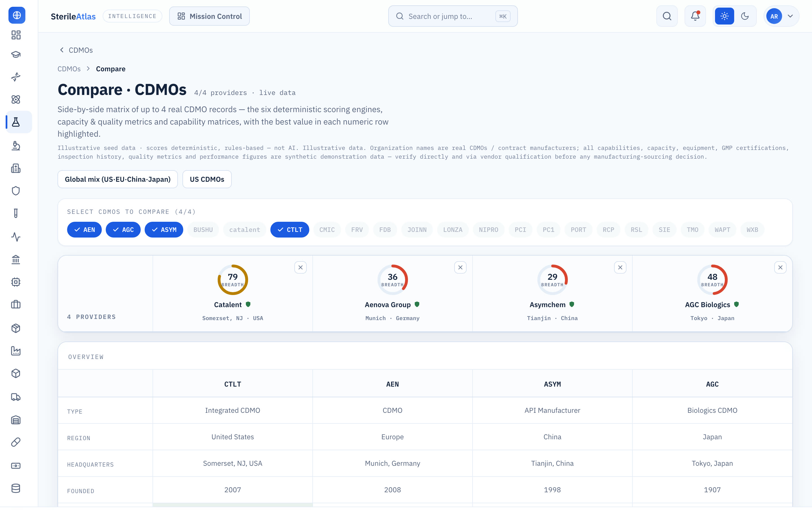Viewport: 812px width, 510px height.
Task: Open the test tube section in the sidebar
Action: pyautogui.click(x=16, y=213)
